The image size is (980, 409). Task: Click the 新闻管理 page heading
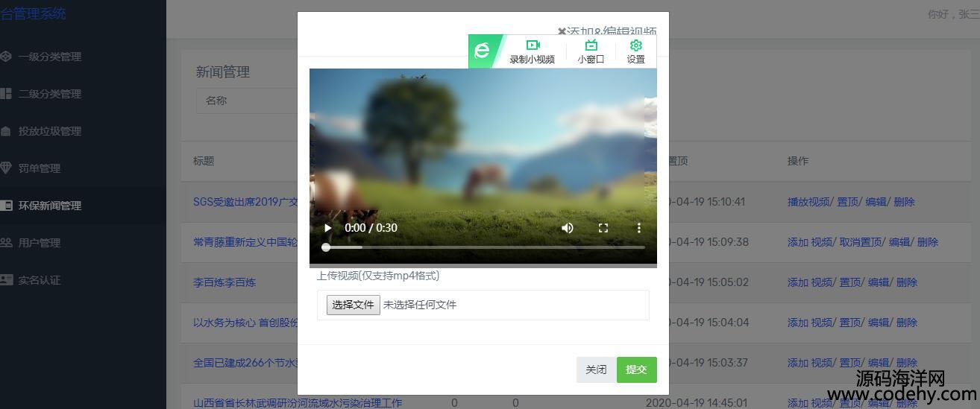(x=223, y=72)
